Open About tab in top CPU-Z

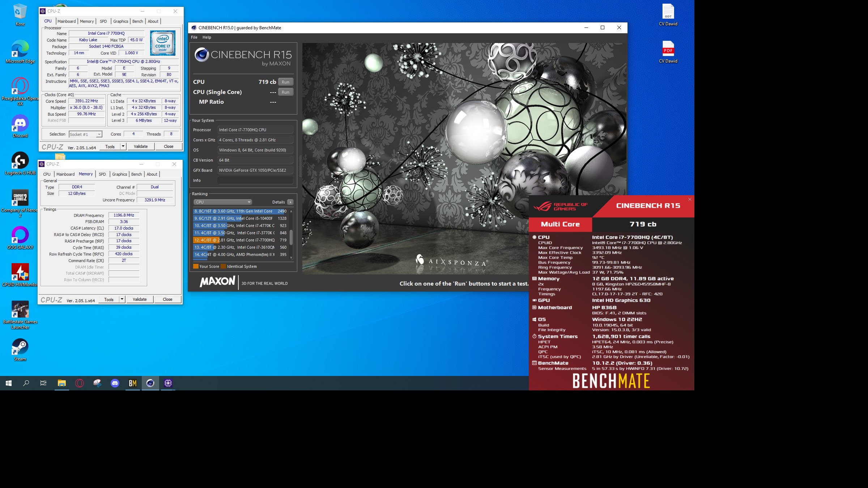tap(153, 21)
